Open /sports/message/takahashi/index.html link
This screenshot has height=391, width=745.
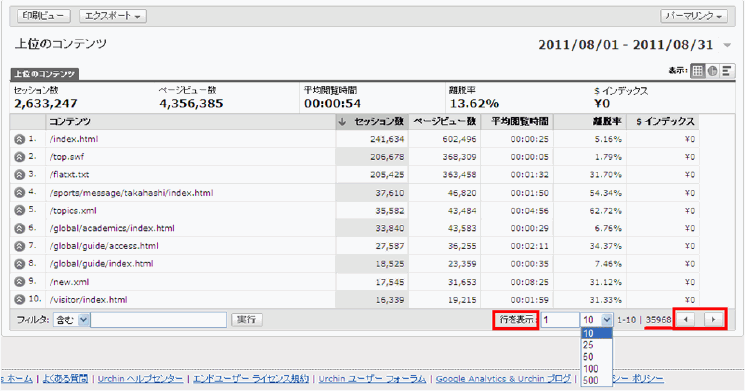[131, 193]
